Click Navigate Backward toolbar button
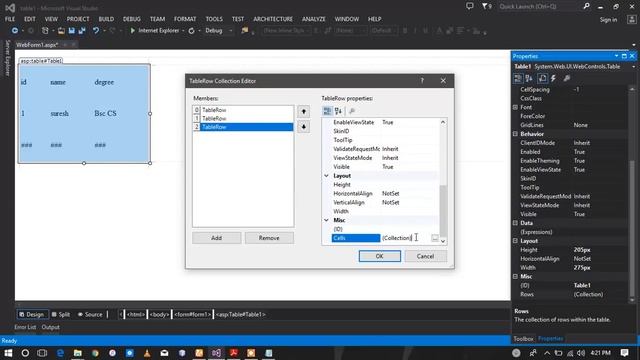Image resolution: width=640 pixels, height=360 pixels. tap(15, 31)
